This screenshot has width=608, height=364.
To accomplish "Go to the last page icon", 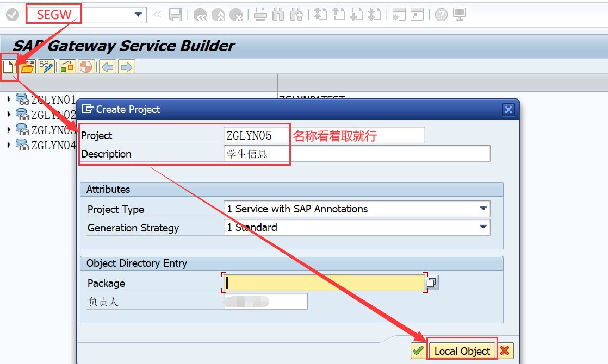I will tap(375, 15).
